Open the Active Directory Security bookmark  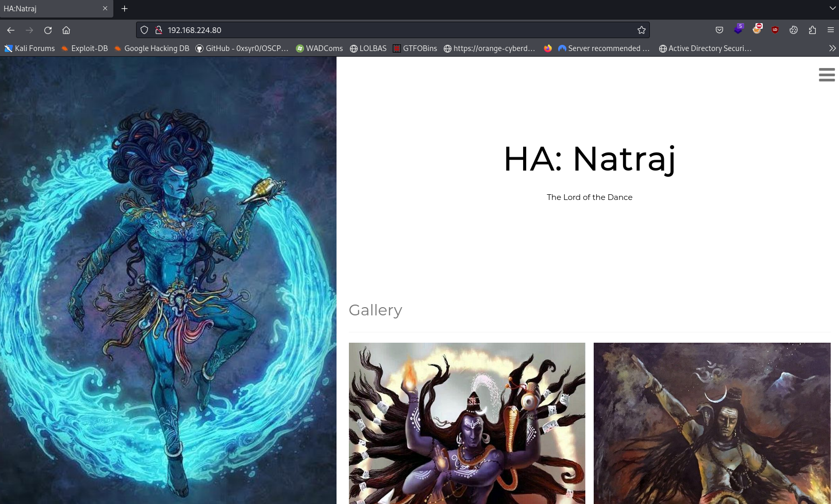pos(705,48)
